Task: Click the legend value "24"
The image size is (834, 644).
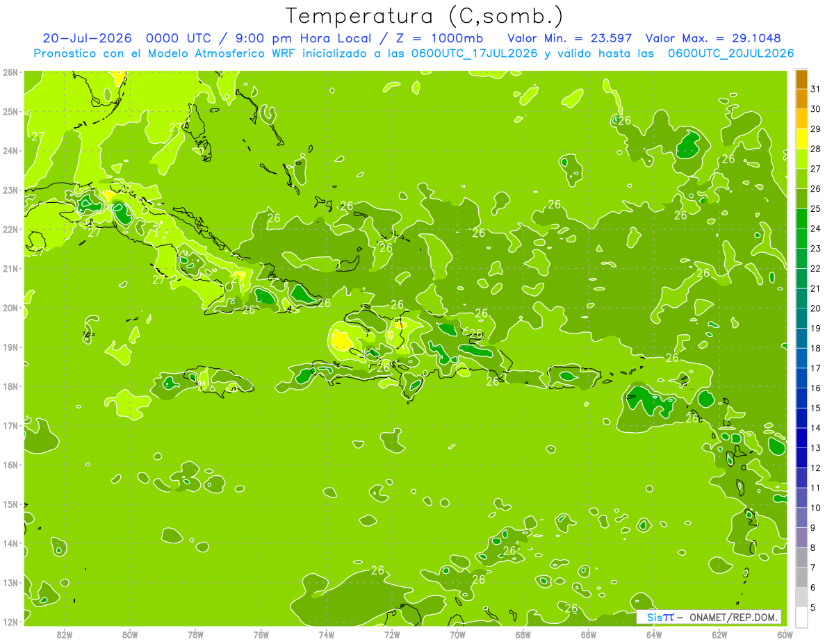Action: click(816, 229)
